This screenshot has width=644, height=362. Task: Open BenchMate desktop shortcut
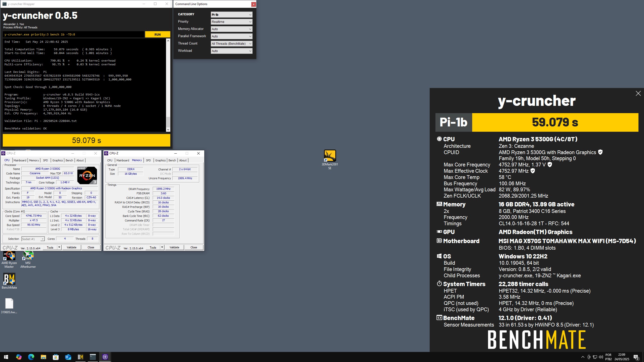9,281
